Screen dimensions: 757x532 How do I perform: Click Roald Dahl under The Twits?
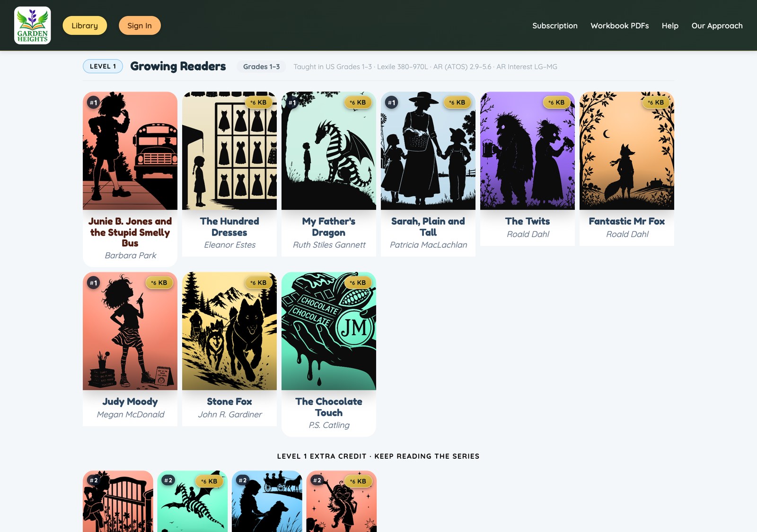(x=528, y=234)
